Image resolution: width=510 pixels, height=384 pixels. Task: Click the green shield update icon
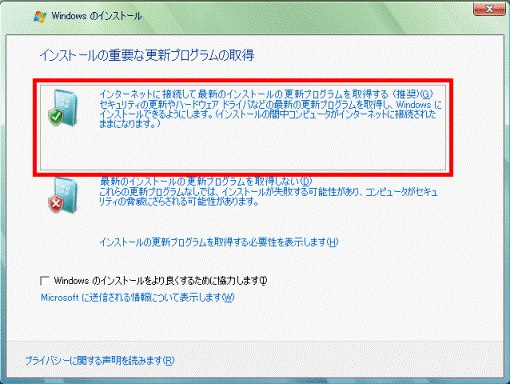(63, 108)
